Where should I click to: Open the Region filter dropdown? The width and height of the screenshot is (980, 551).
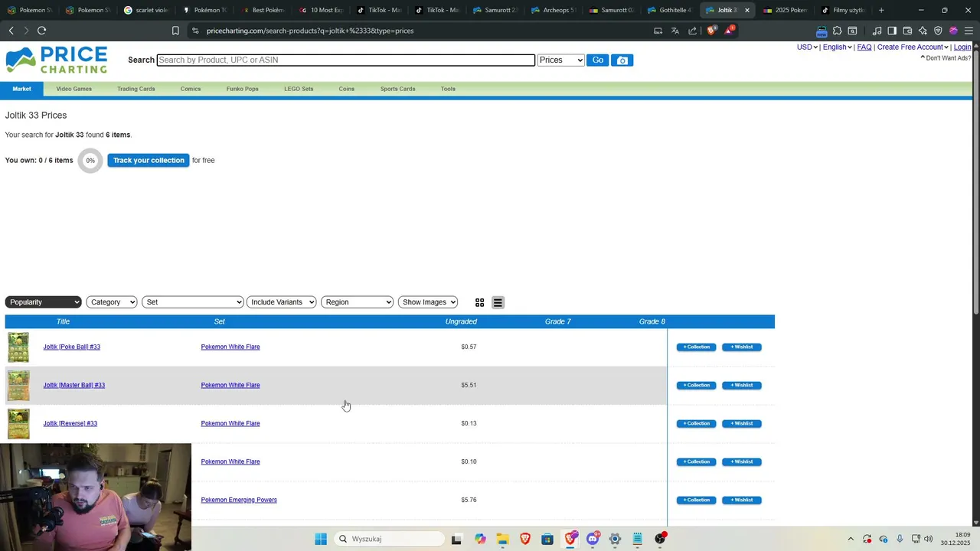[x=358, y=302]
